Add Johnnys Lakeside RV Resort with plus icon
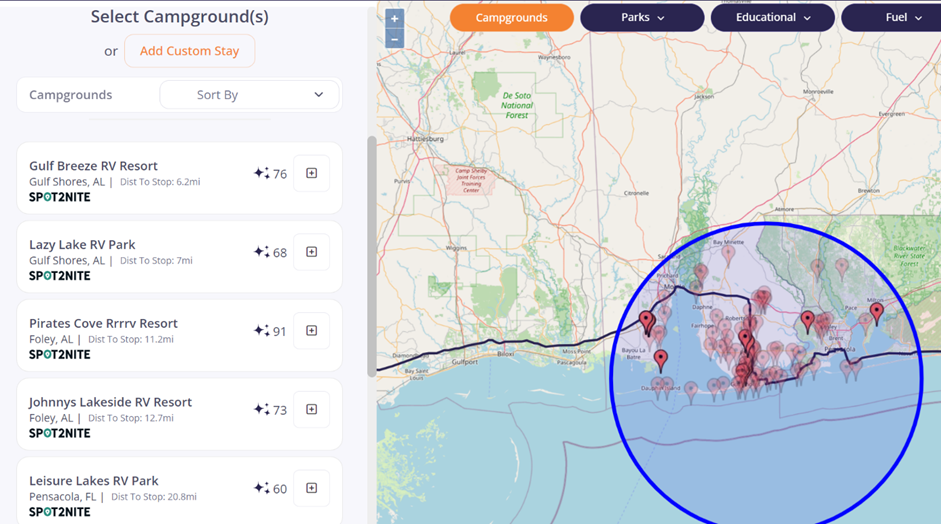 pyautogui.click(x=311, y=409)
